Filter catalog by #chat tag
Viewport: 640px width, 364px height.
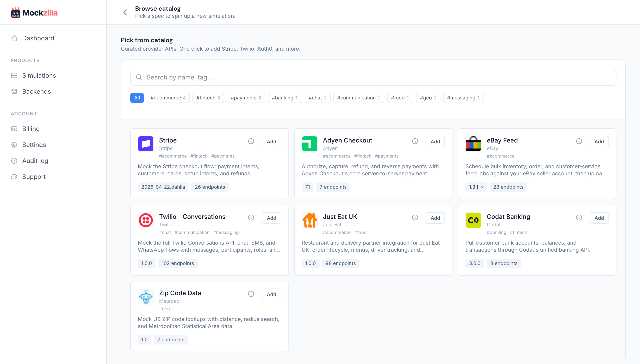point(317,98)
